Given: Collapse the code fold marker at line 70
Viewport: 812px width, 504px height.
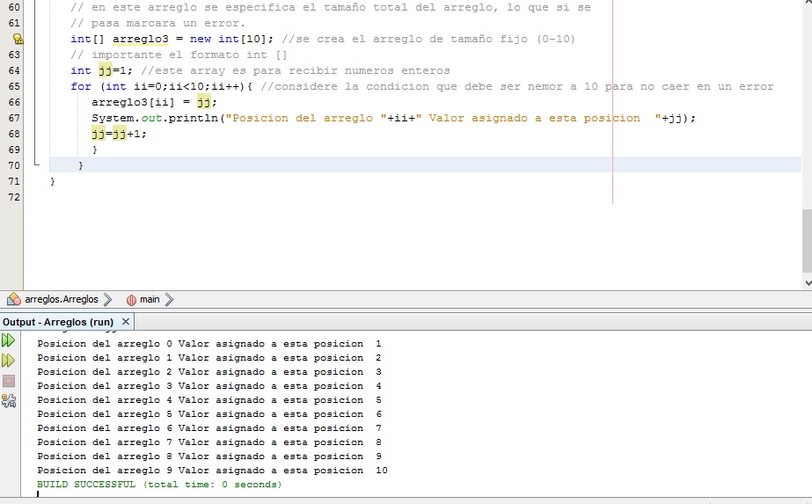Looking at the screenshot, I should click(36, 164).
